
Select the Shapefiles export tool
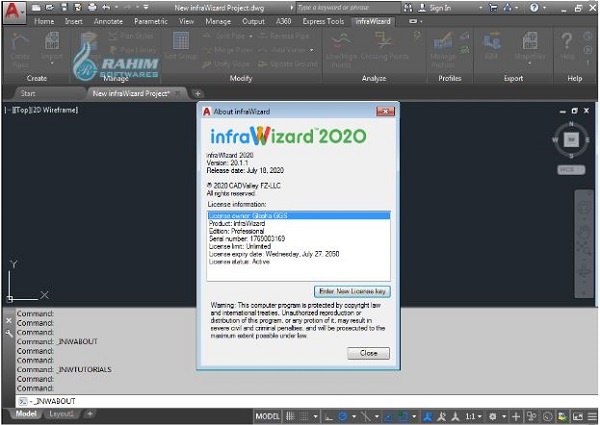coord(530,48)
